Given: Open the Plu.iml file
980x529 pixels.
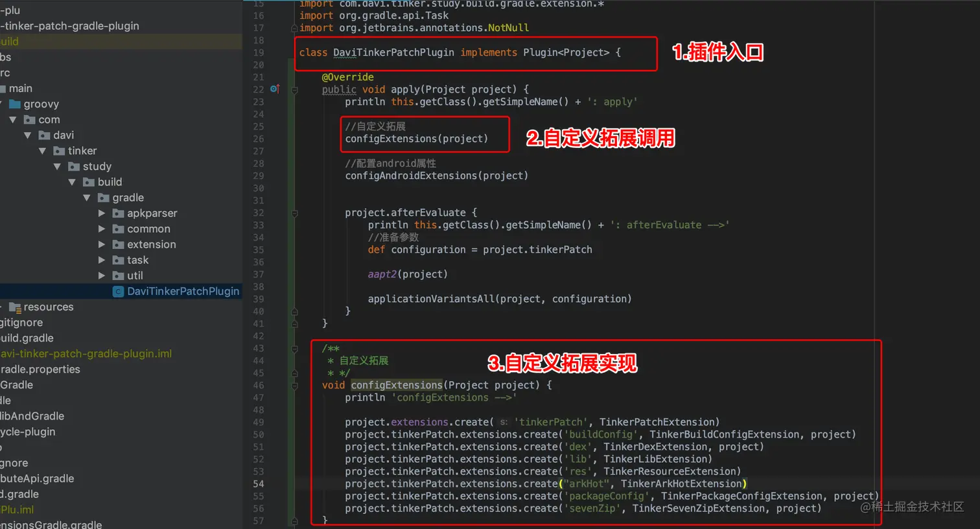Looking at the screenshot, I should coord(17,510).
